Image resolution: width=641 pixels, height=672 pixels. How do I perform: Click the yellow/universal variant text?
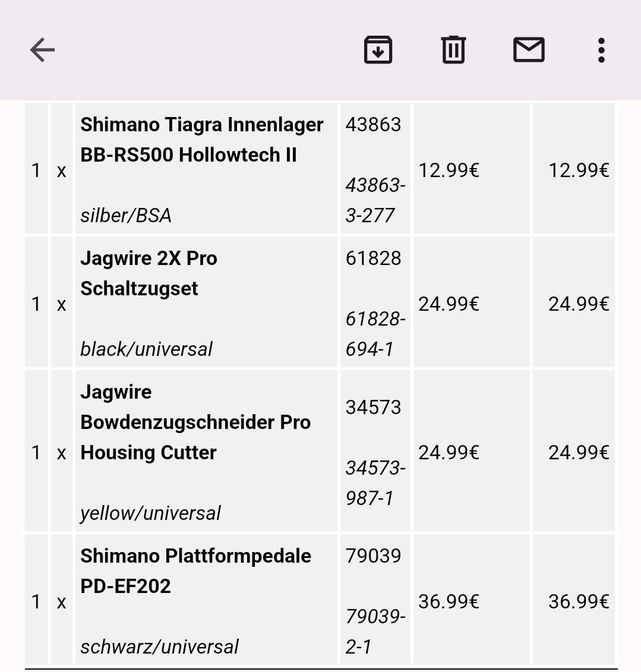pyautogui.click(x=150, y=513)
